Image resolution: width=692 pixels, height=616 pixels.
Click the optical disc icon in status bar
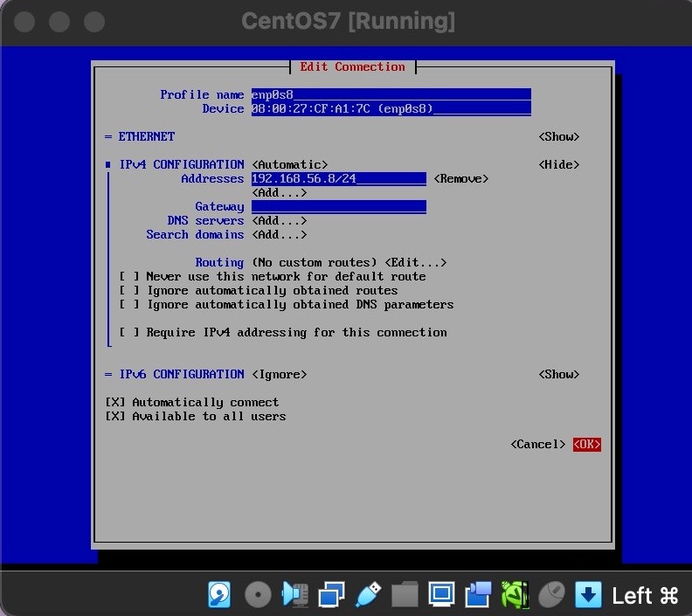[258, 594]
